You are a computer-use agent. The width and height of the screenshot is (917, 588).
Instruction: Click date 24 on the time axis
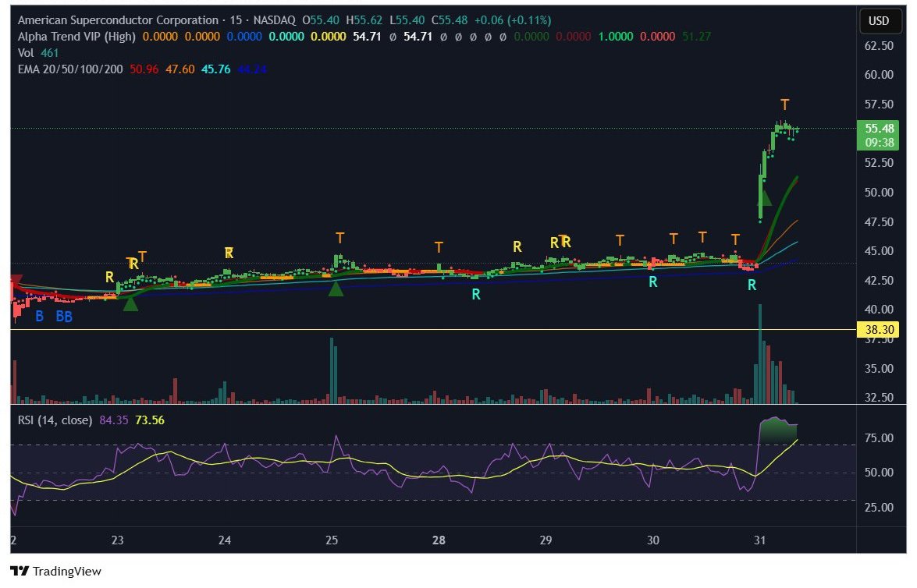(x=225, y=540)
